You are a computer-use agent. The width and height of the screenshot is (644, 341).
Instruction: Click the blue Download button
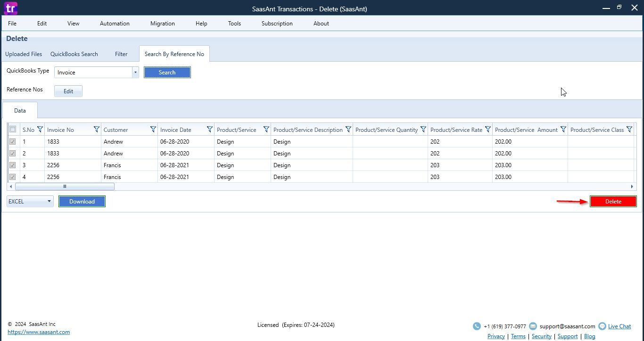[82, 201]
